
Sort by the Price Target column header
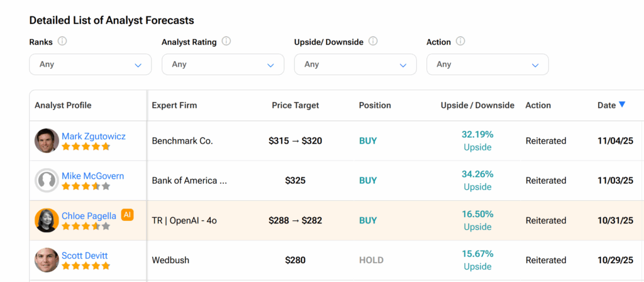(295, 105)
